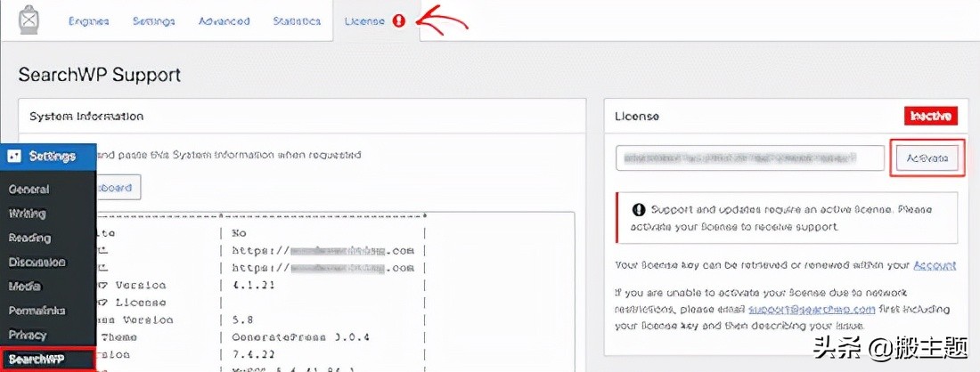This screenshot has width=980, height=372.
Task: Open SearchWP settings in sidebar
Action: pyautogui.click(x=48, y=360)
